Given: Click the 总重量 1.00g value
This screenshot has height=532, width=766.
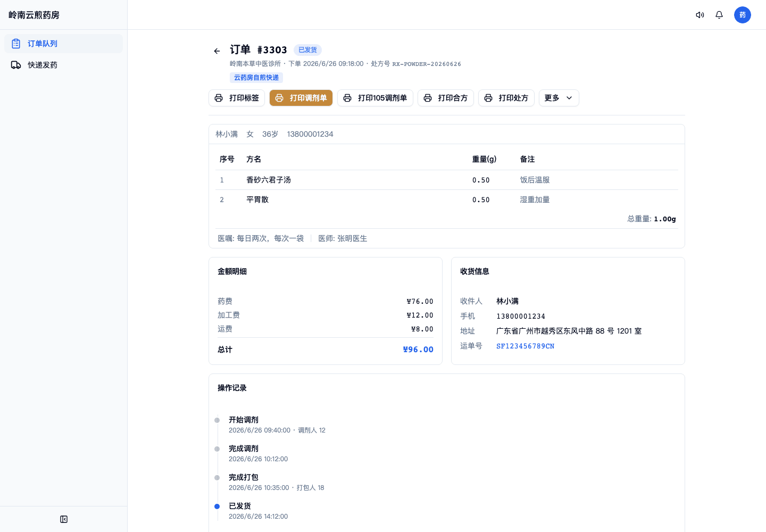Looking at the screenshot, I should pos(665,219).
